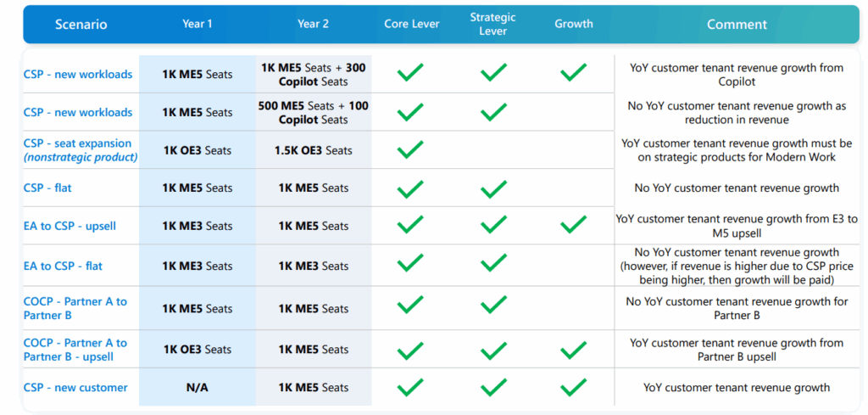Click Growth checkmark in CSP - new customer row
Screen dimensions: 868x415
tap(573, 387)
